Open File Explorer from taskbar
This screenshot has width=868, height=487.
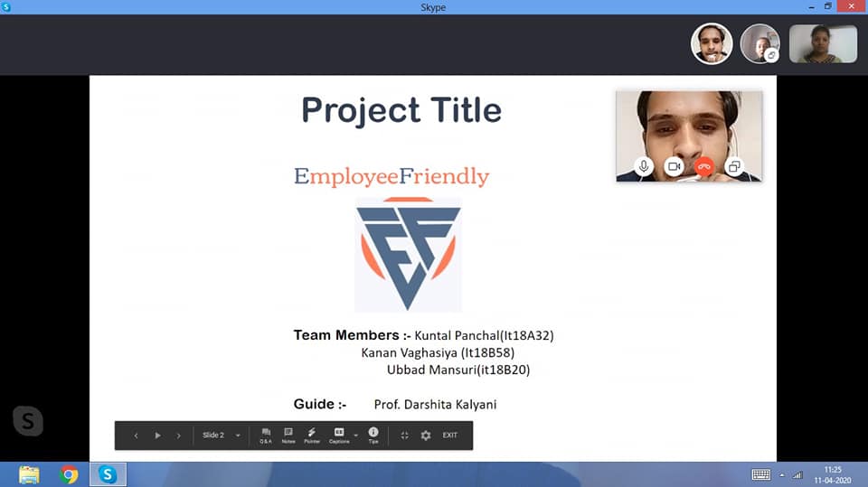[x=29, y=475]
